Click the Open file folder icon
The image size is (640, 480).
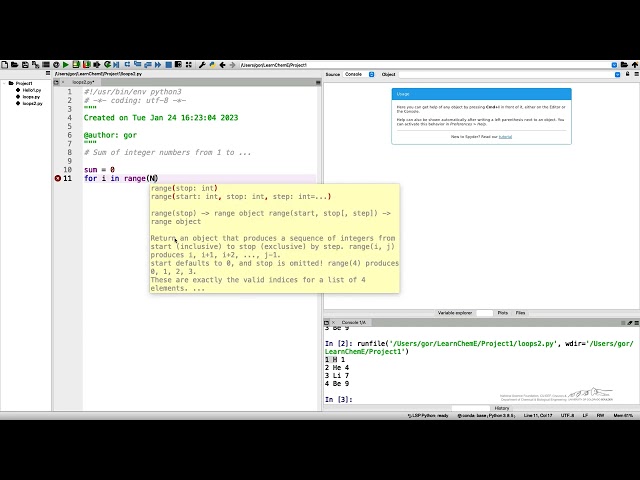[x=14, y=64]
